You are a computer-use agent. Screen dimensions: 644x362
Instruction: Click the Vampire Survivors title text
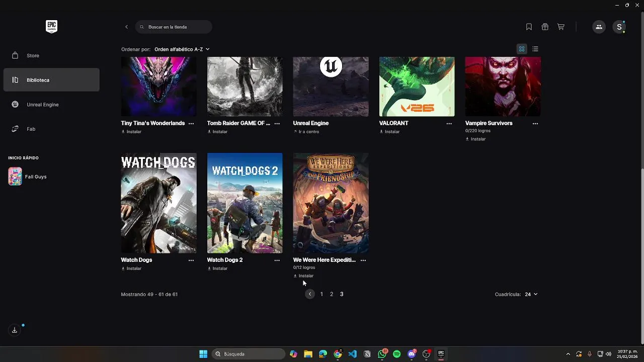(489, 123)
